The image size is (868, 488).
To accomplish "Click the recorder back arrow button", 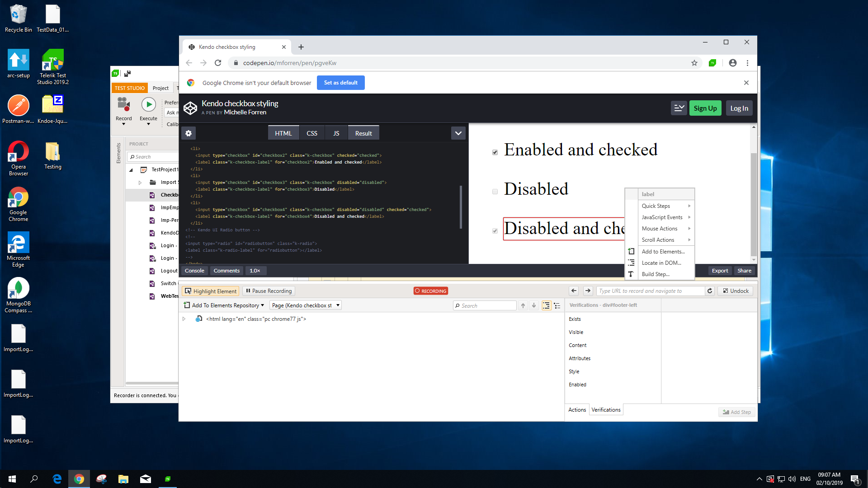I will 574,291.
